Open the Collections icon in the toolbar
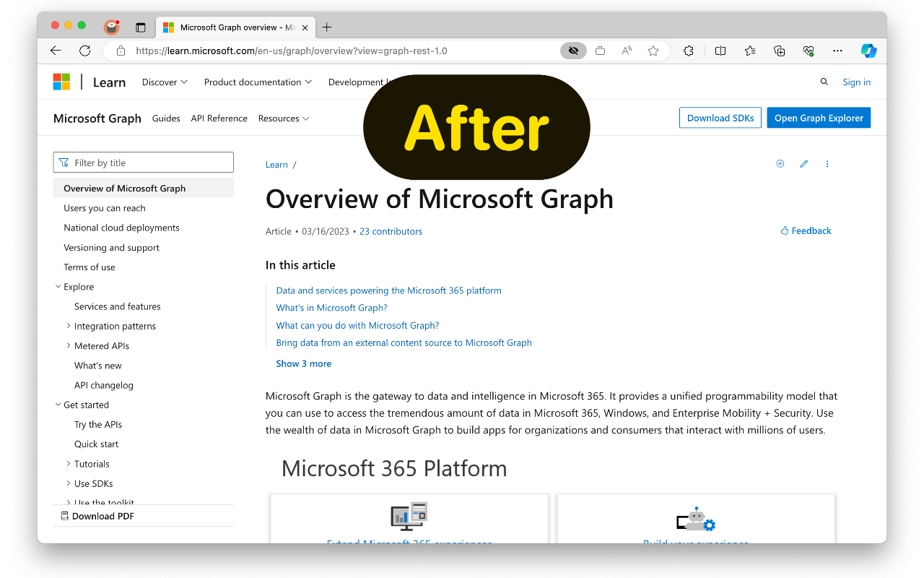Viewport: 924px width, 578px height. 779,51
